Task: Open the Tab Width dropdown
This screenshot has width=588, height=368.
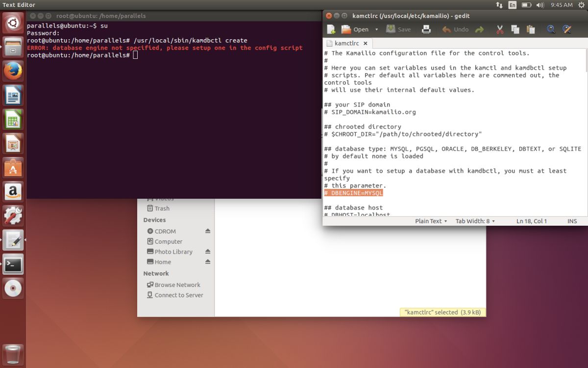Action: tap(475, 221)
